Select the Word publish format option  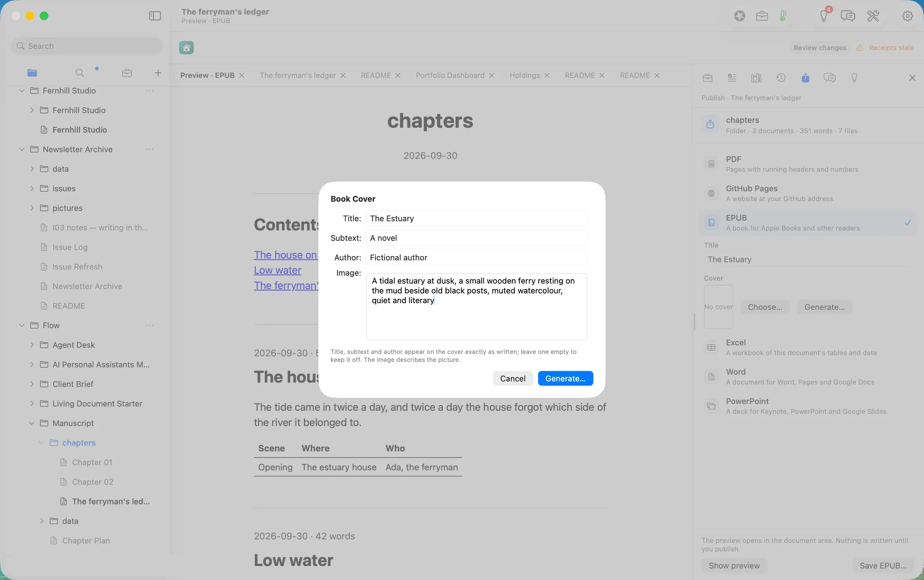pos(808,377)
